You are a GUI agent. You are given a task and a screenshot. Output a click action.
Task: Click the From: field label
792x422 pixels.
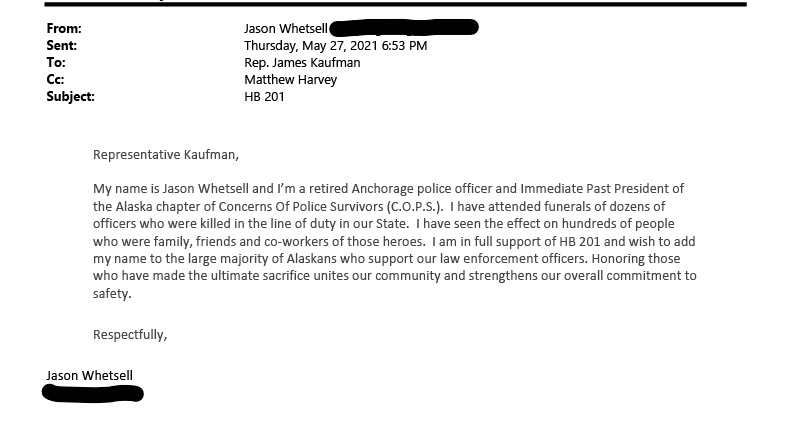pyautogui.click(x=64, y=28)
